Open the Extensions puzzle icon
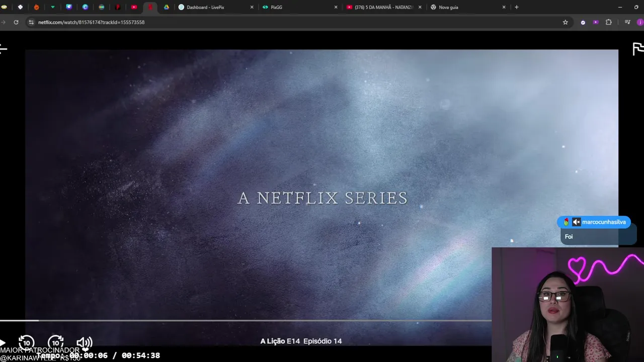The width and height of the screenshot is (644, 362). coord(608,22)
